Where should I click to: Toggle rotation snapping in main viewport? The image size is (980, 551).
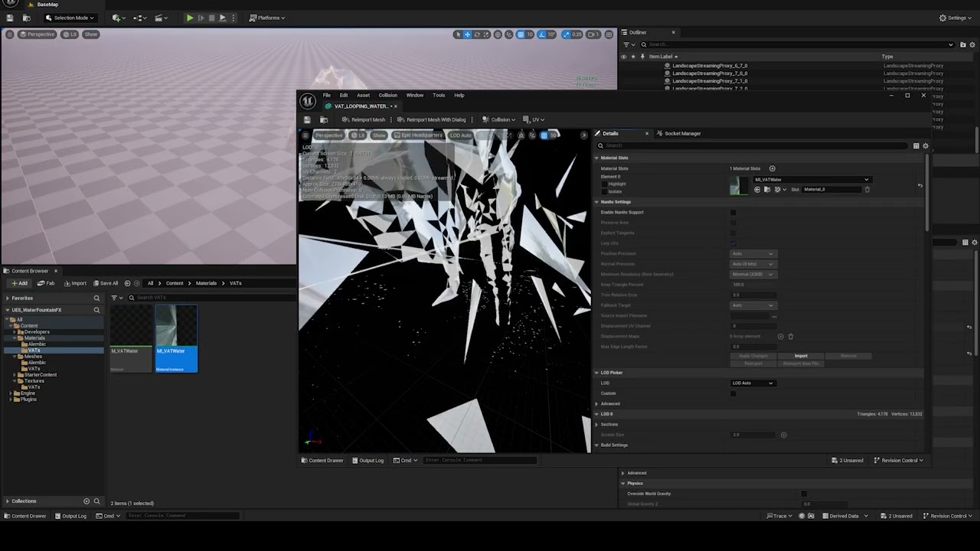pos(542,34)
